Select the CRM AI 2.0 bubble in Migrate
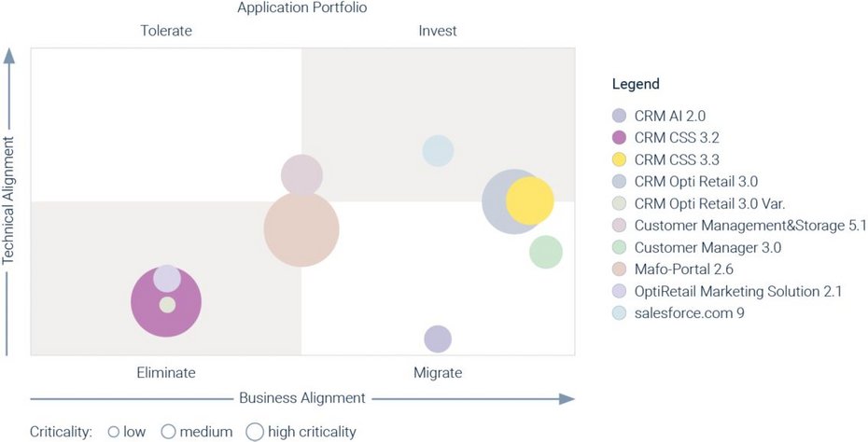 438,339
